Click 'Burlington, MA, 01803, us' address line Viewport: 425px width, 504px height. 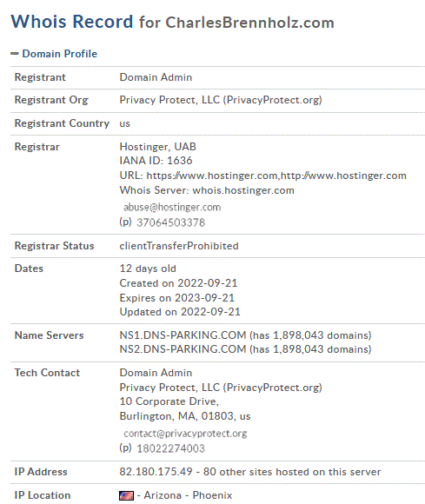click(x=185, y=416)
